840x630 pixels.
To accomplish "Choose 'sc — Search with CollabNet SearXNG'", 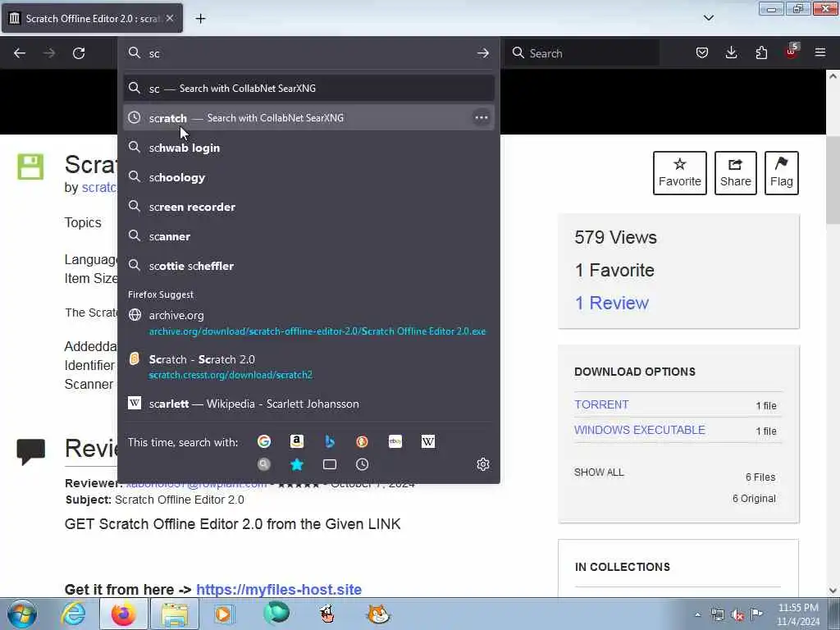I will 308,89.
